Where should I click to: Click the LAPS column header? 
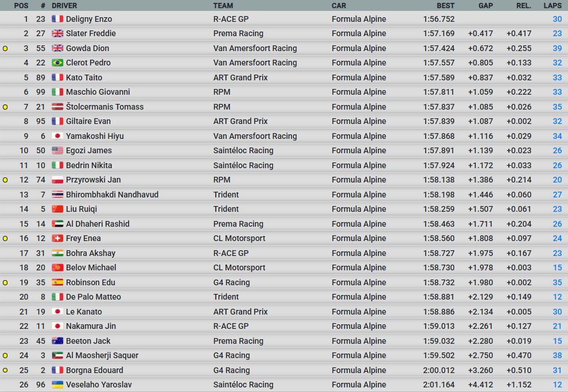[553, 5]
